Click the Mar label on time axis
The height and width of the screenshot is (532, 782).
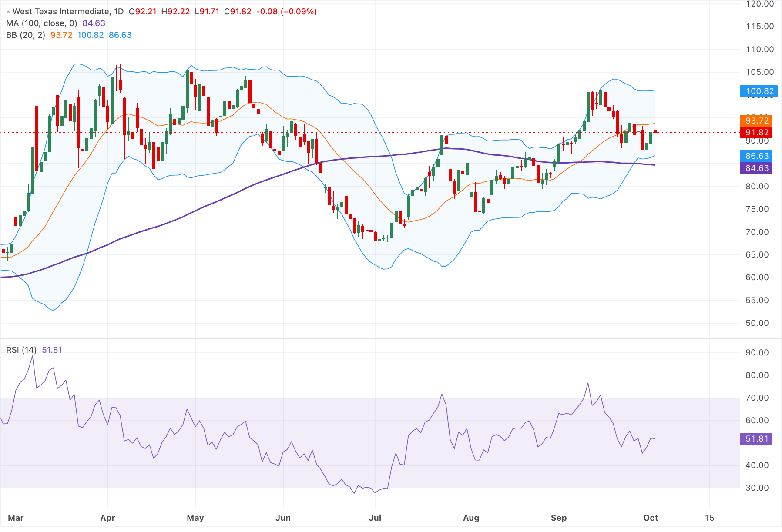point(16,518)
